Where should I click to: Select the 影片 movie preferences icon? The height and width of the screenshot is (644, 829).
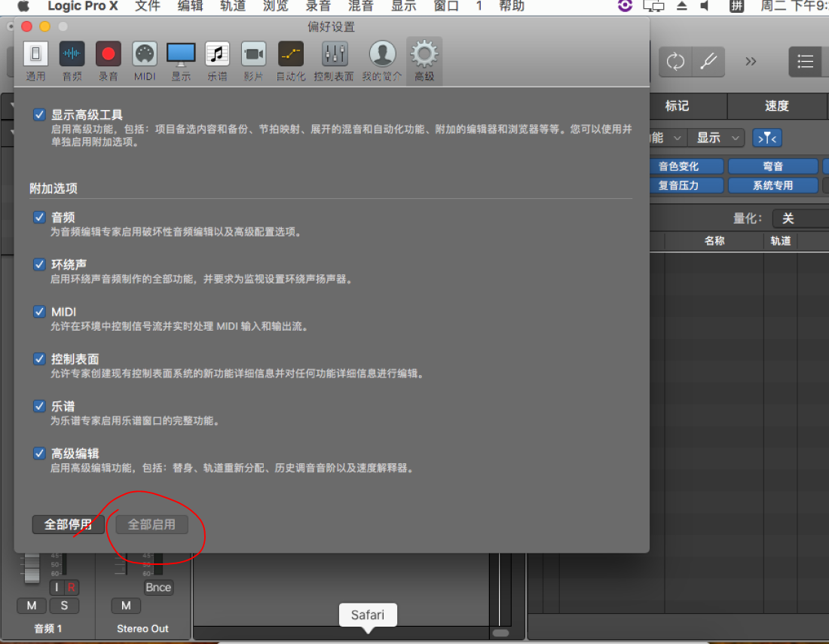pos(253,60)
